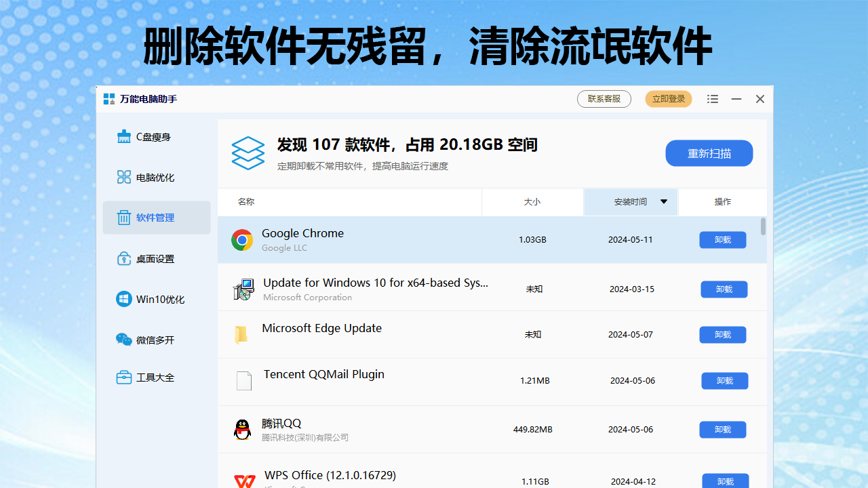Click the C盘瘦身 broom icon

click(x=124, y=137)
